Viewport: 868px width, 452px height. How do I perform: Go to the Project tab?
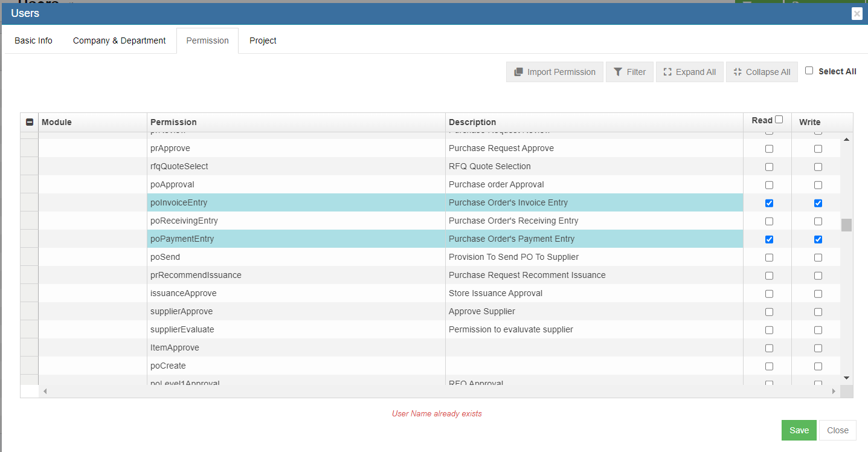pyautogui.click(x=263, y=40)
